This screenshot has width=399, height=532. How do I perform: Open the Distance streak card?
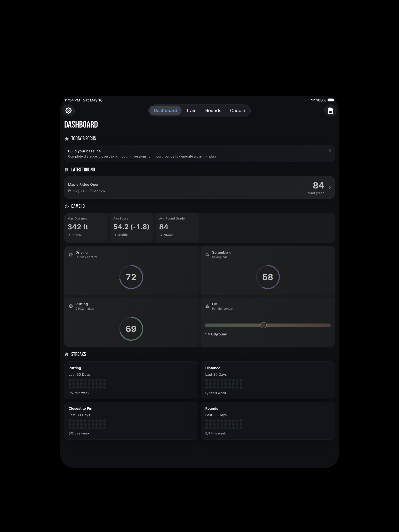(x=268, y=380)
